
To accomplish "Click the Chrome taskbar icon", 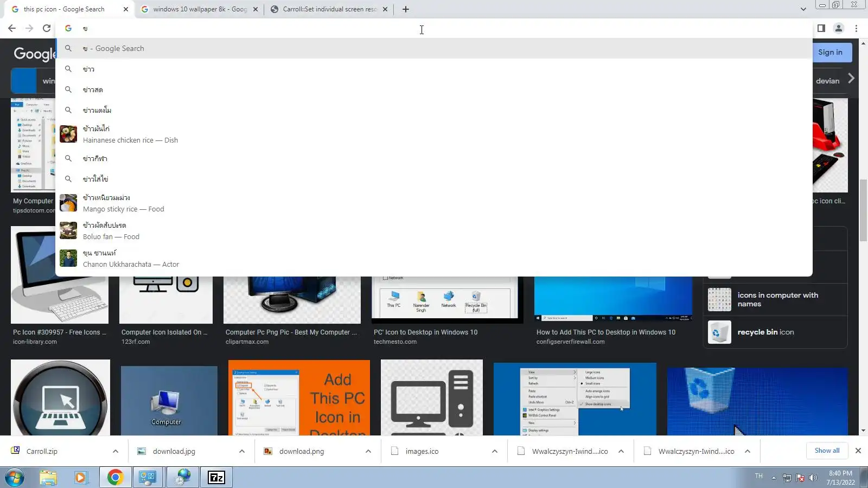I will 115,478.
